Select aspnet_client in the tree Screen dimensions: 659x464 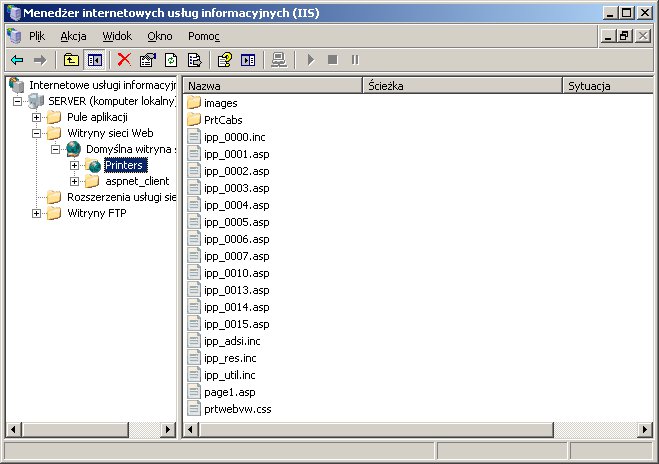point(137,181)
